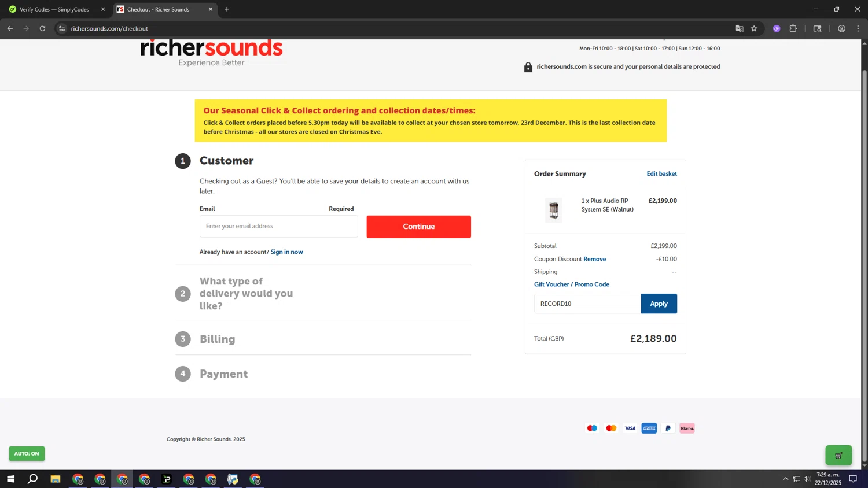Image resolution: width=868 pixels, height=488 pixels.
Task: Close the Checkout Richer Sounds tab
Action: 211,9
